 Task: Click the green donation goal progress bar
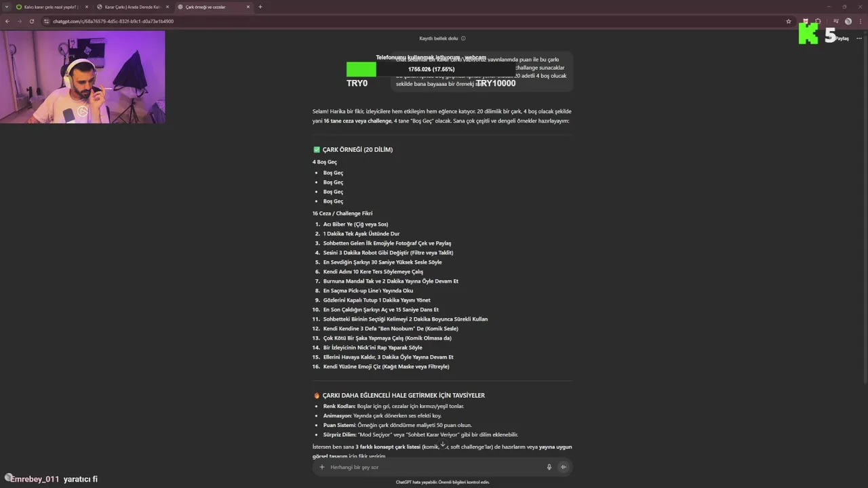tap(361, 69)
